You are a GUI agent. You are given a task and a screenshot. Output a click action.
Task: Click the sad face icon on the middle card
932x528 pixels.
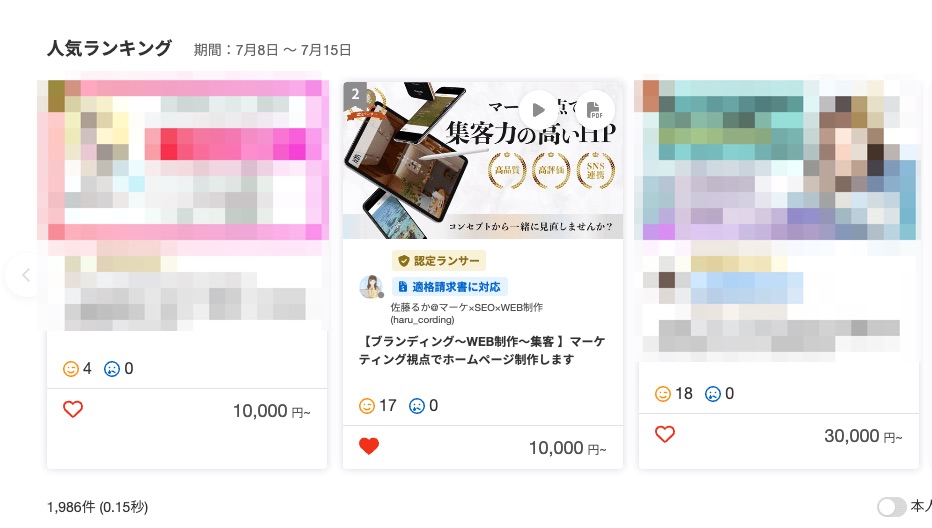coord(417,406)
